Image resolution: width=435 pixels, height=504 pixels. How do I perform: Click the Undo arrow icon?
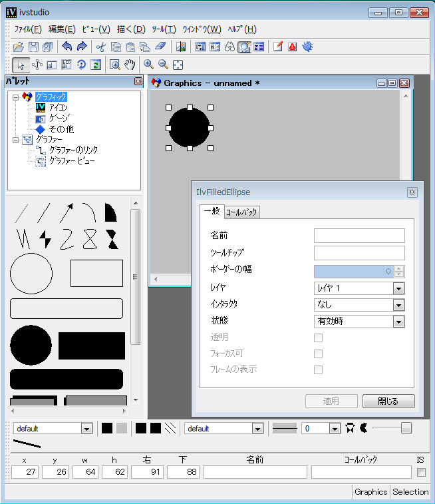67,47
